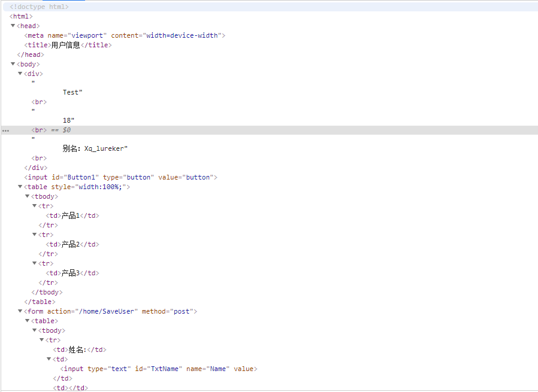Collapse the first div element
538x392 pixels.
(20, 73)
